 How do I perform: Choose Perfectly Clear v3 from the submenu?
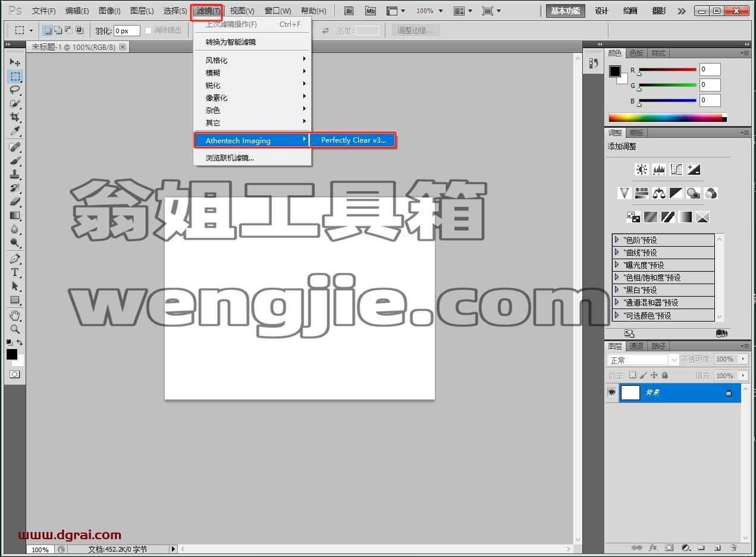point(353,140)
